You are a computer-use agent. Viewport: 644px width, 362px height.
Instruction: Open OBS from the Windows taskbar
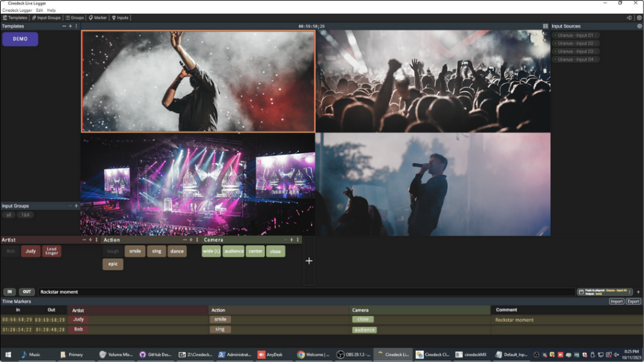coord(354,354)
